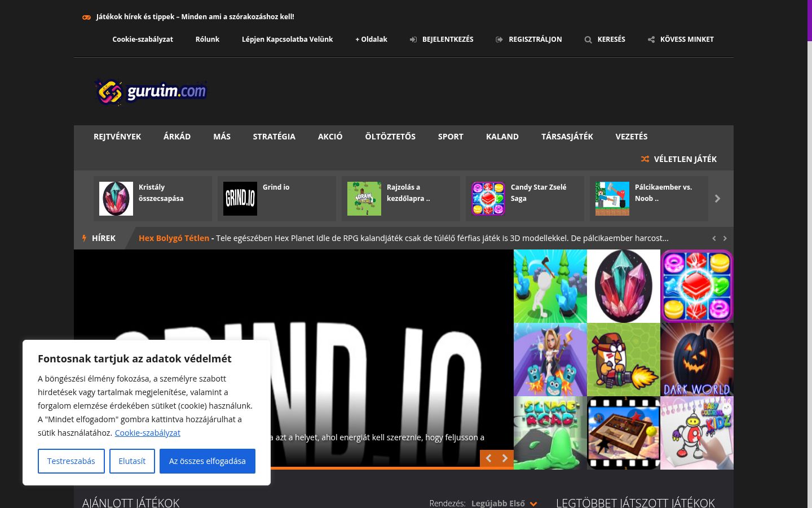Click the Testreszabás customize button

71,461
